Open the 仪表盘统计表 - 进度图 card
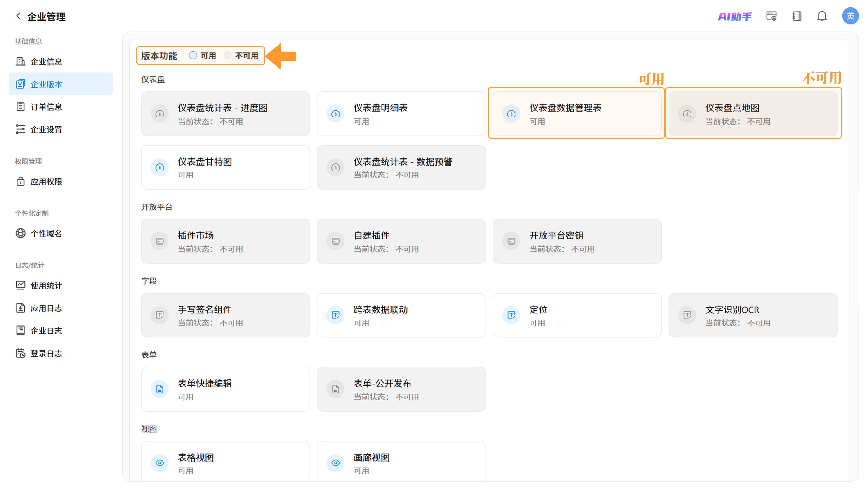 pyautogui.click(x=225, y=114)
